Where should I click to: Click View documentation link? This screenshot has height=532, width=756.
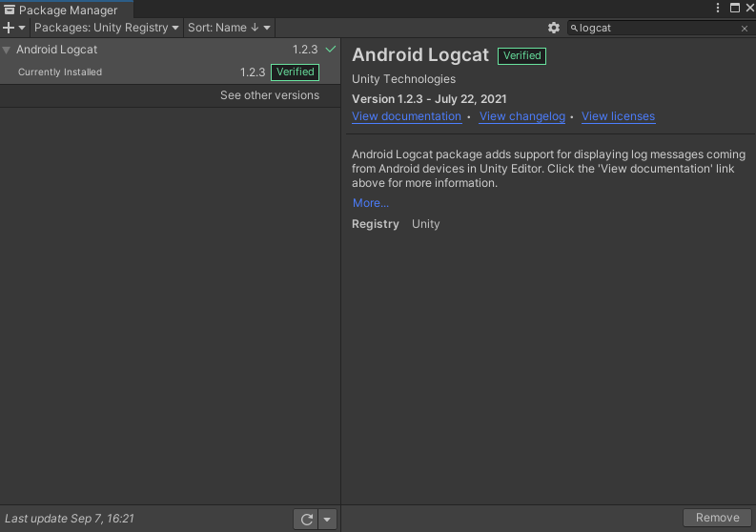tap(406, 116)
